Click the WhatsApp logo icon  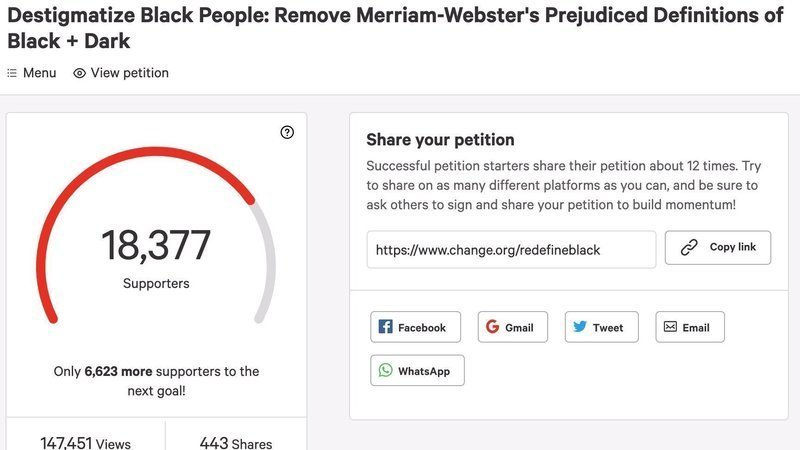coord(385,371)
